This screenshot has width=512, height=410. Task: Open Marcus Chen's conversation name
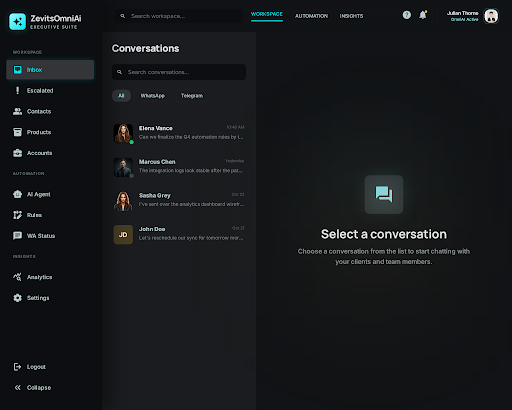click(157, 162)
